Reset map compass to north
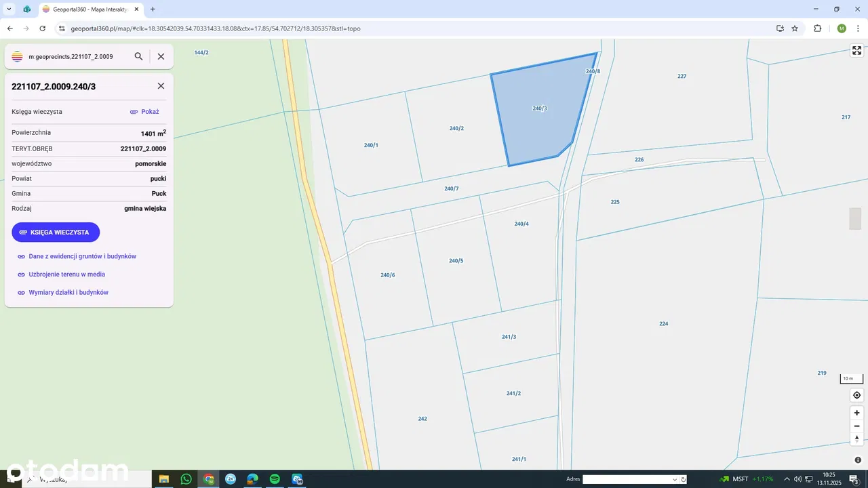This screenshot has height=488, width=868. click(856, 439)
